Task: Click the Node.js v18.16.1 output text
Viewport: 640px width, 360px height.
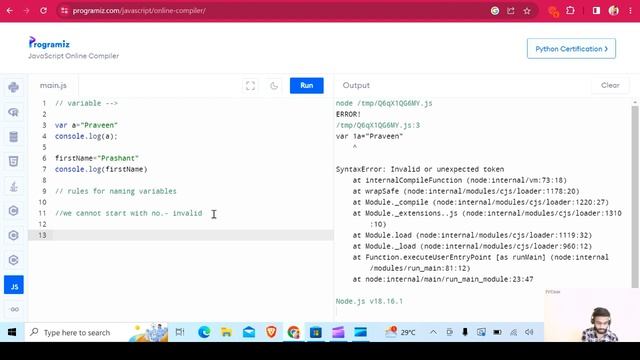Action: (369, 301)
